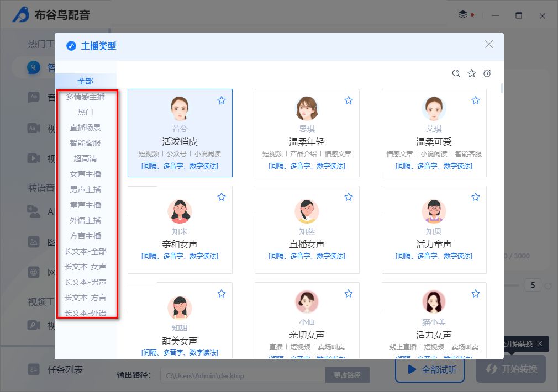Click the music note icon beside 主播类型
The height and width of the screenshot is (392, 558).
tap(71, 45)
